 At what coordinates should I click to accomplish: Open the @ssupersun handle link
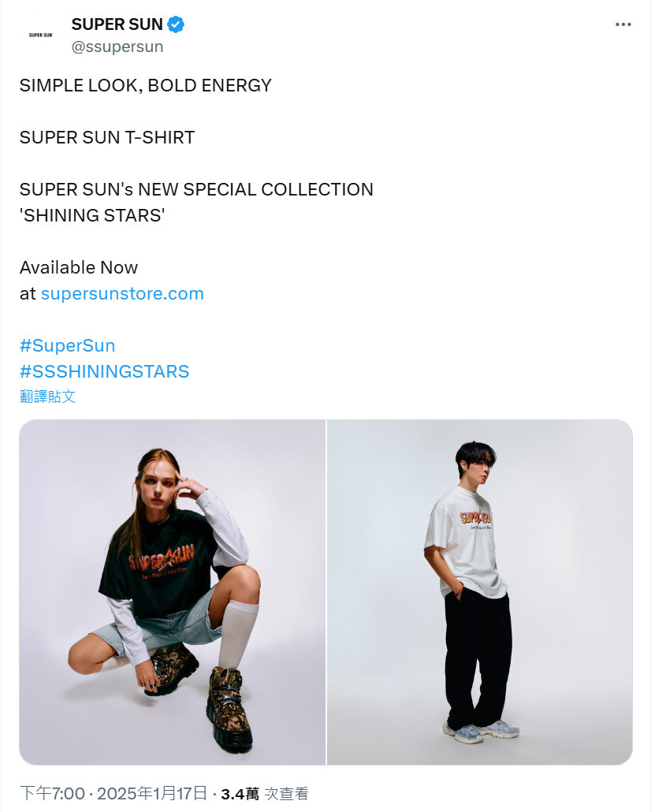[x=117, y=47]
